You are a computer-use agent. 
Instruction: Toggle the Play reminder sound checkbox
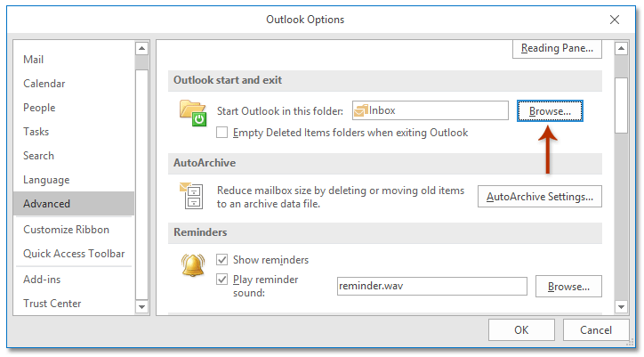[x=223, y=280]
